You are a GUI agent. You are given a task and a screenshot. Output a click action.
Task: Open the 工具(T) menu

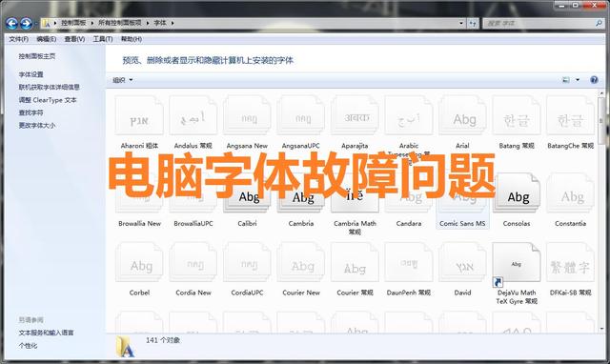103,39
